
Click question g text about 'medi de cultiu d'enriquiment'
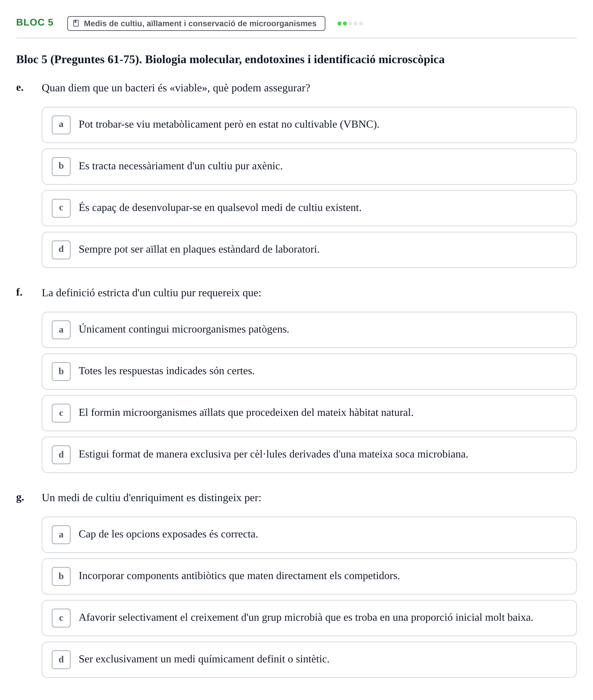click(151, 497)
